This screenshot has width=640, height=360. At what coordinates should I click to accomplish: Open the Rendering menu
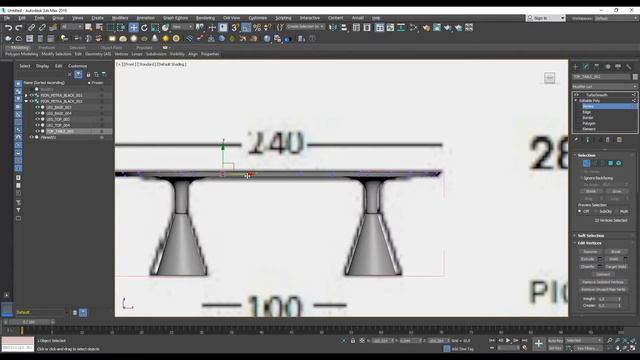[x=205, y=18]
